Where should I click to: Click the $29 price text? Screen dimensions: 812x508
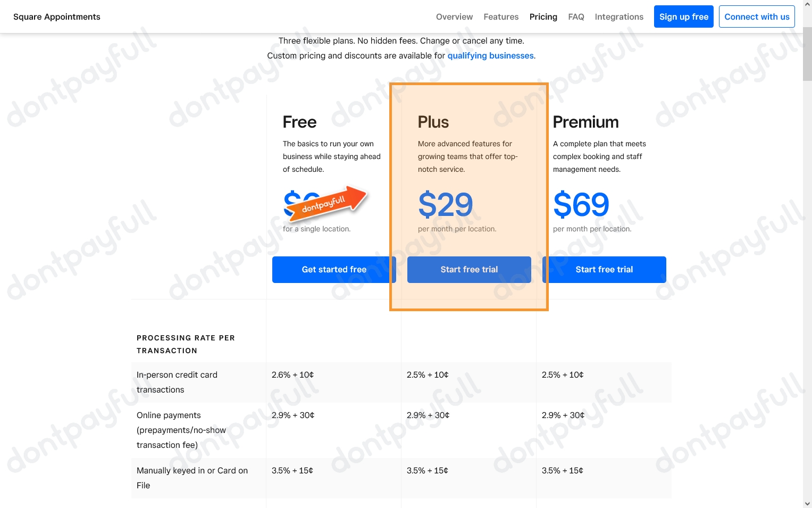click(x=445, y=205)
